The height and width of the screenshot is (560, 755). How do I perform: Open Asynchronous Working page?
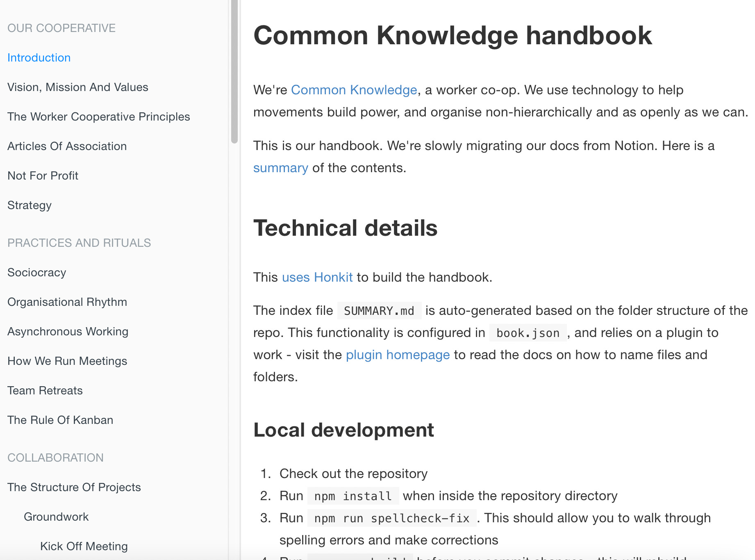coord(68,332)
